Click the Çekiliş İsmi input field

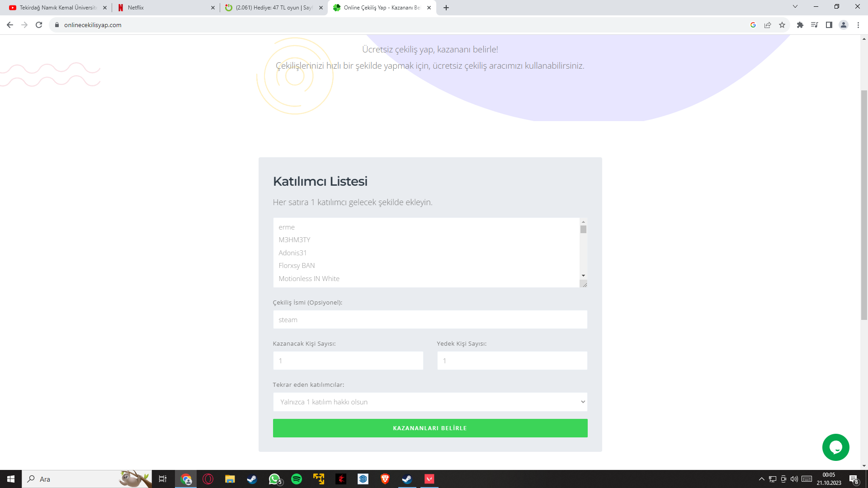pyautogui.click(x=430, y=319)
